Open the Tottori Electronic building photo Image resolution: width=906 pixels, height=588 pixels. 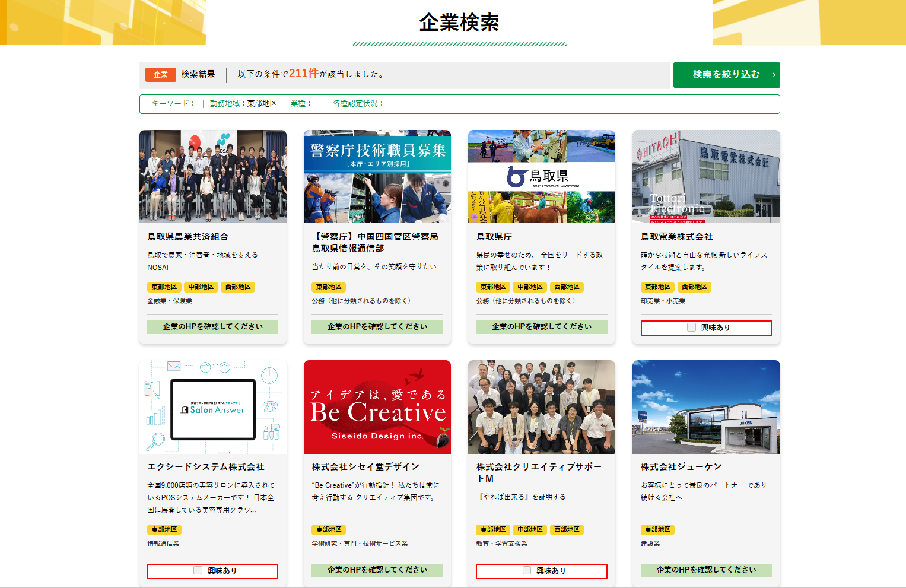coord(706,176)
